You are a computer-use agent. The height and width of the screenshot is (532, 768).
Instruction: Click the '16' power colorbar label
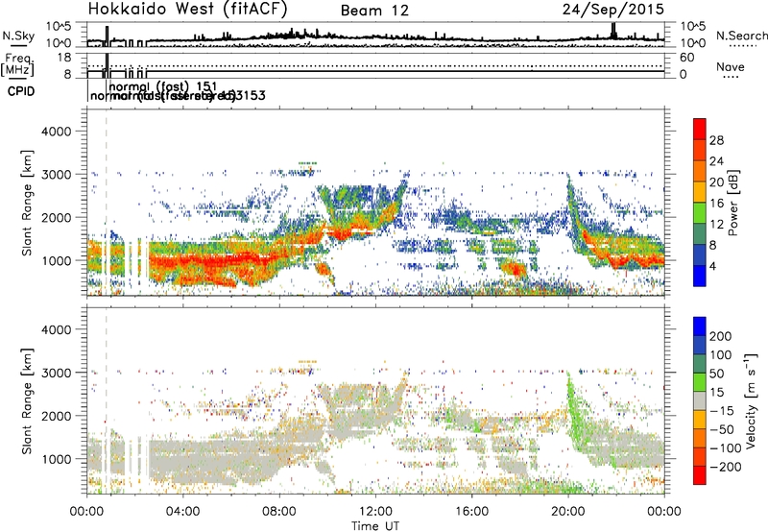(716, 204)
